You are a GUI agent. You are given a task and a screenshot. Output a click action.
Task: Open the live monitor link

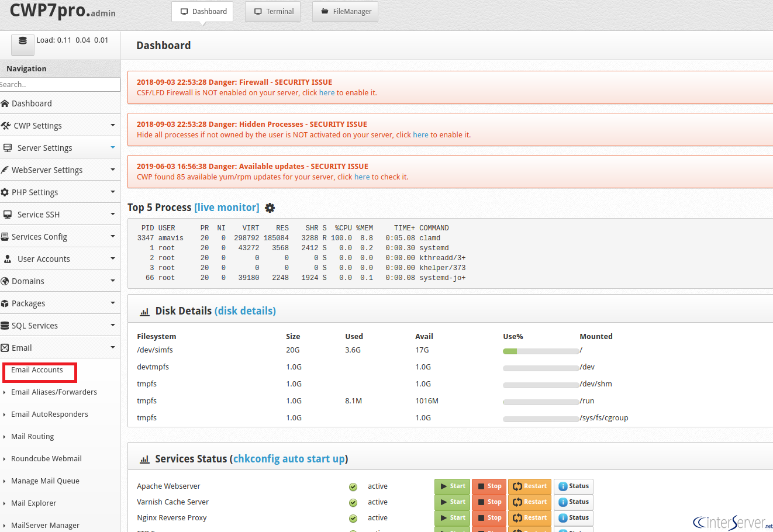[227, 208]
